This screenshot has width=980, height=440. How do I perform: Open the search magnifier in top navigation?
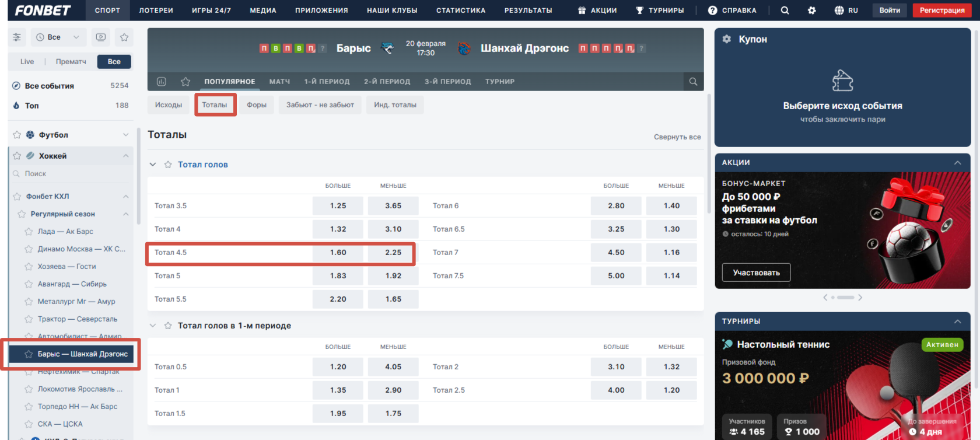785,11
